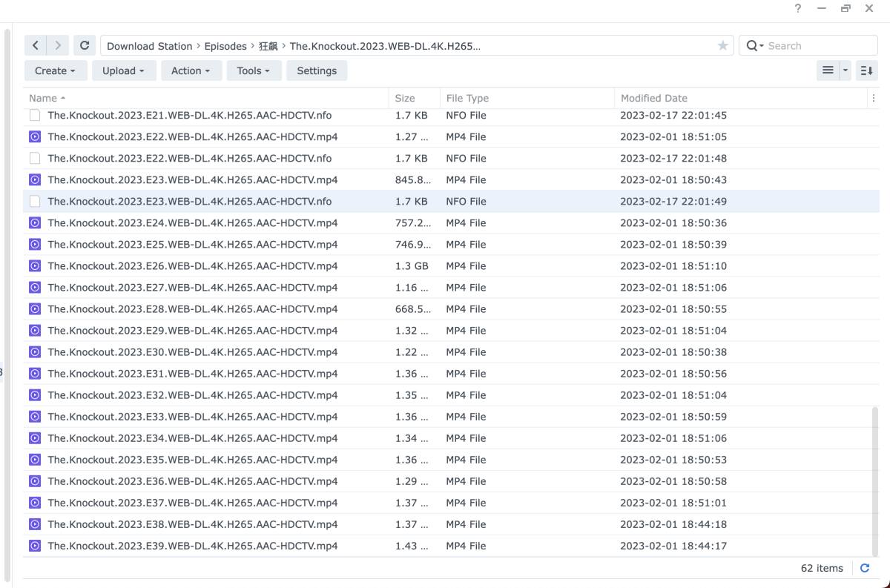Image resolution: width=890 pixels, height=588 pixels.
Task: Click the video icon of the E39 mp4 file
Action: [x=34, y=545]
